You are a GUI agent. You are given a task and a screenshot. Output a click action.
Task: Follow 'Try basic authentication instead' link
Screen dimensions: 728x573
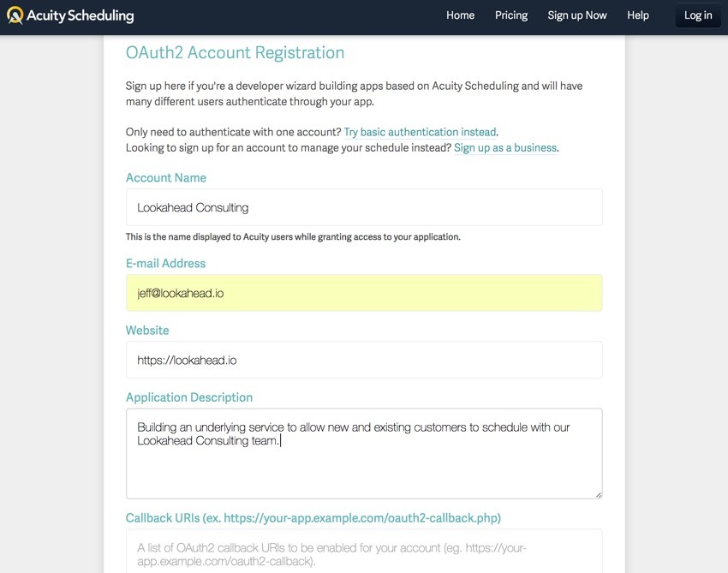(x=420, y=132)
